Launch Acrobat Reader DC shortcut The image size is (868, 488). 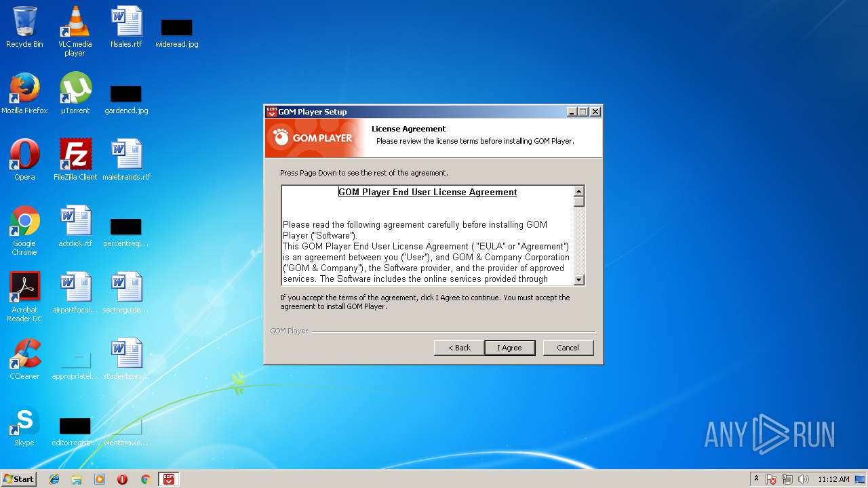coord(24,297)
